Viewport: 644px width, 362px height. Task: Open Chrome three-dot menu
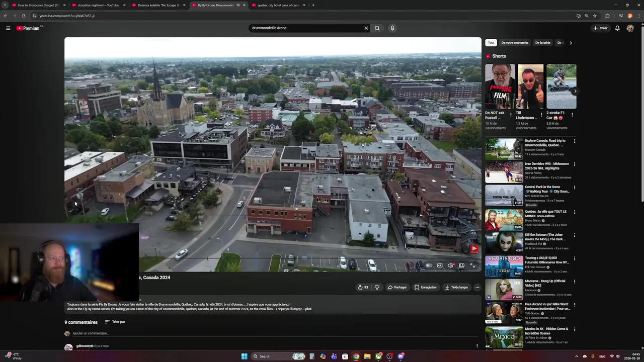point(639,16)
